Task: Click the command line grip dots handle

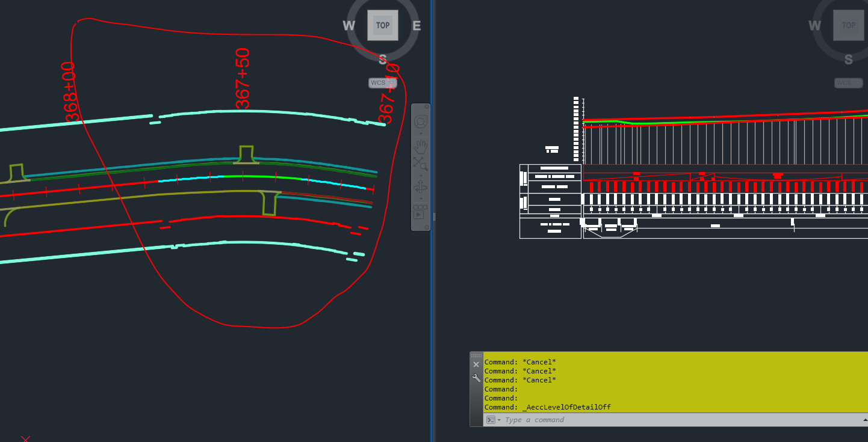Action: point(476,355)
